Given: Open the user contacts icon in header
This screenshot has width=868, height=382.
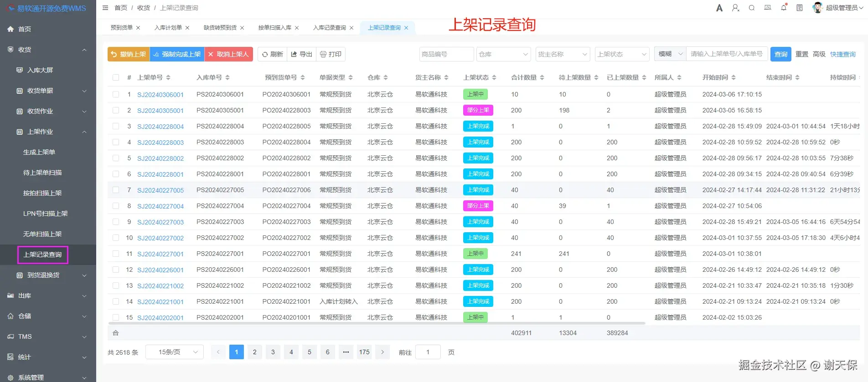Looking at the screenshot, I should [735, 8].
